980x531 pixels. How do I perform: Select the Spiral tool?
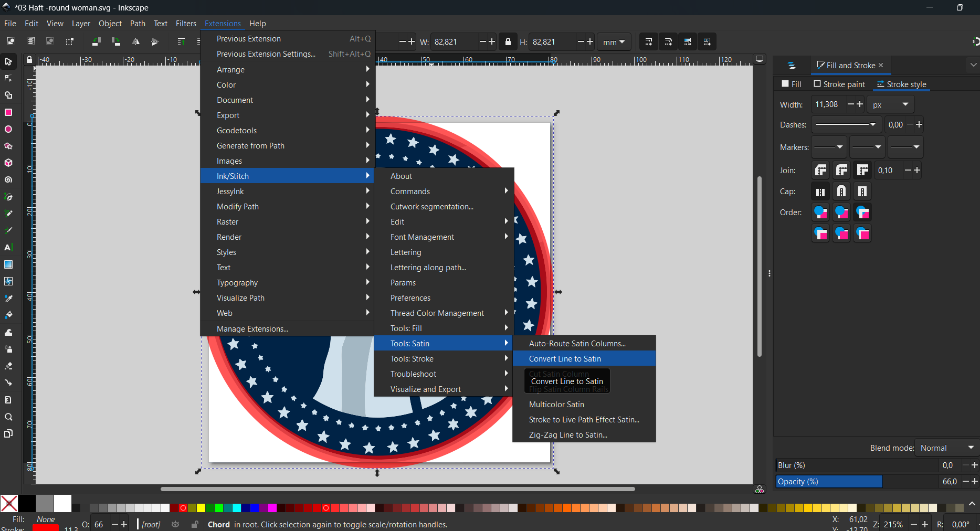(8, 180)
